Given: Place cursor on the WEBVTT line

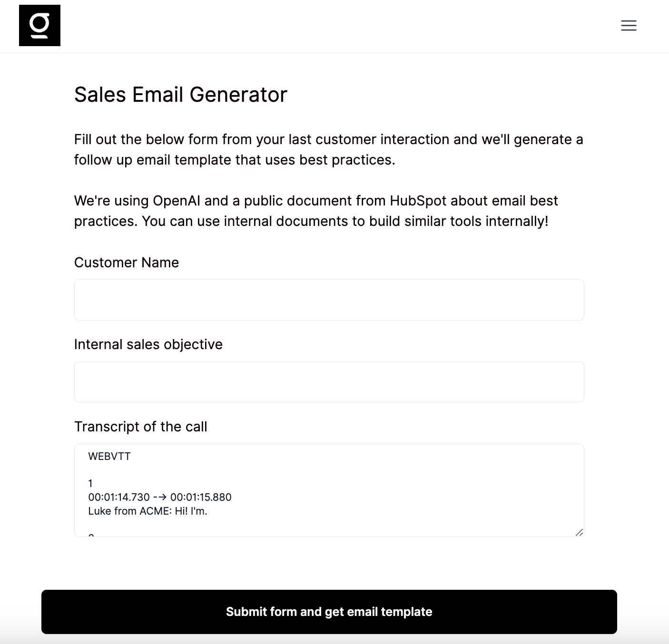Looking at the screenshot, I should 109,456.
